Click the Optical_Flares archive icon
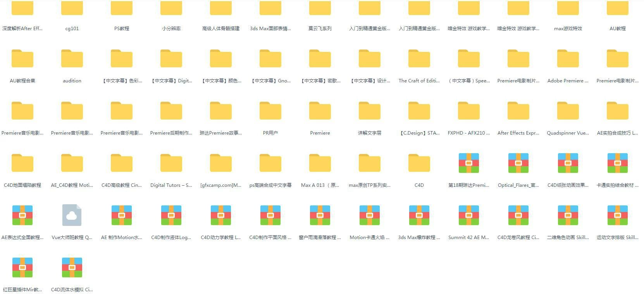644x294 pixels. [x=518, y=163]
